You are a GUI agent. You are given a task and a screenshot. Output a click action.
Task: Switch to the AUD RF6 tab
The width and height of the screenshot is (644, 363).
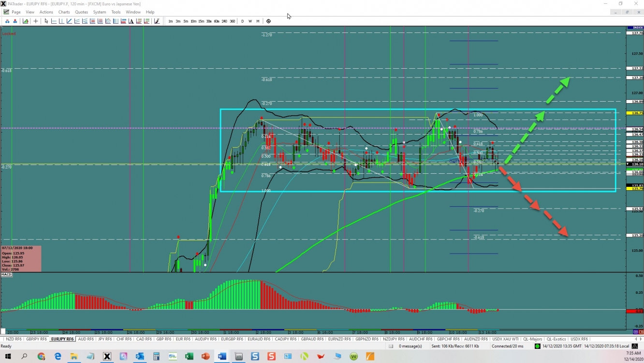[86, 339]
